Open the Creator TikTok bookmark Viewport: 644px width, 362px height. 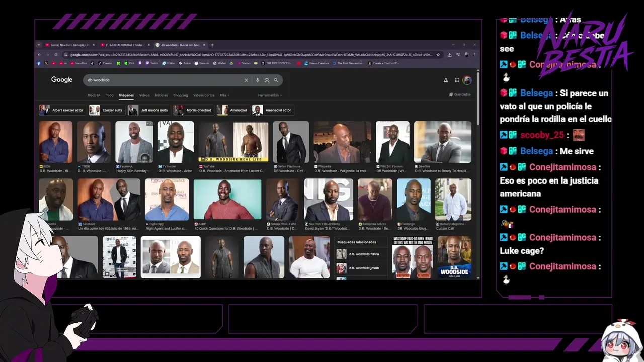coord(104,63)
